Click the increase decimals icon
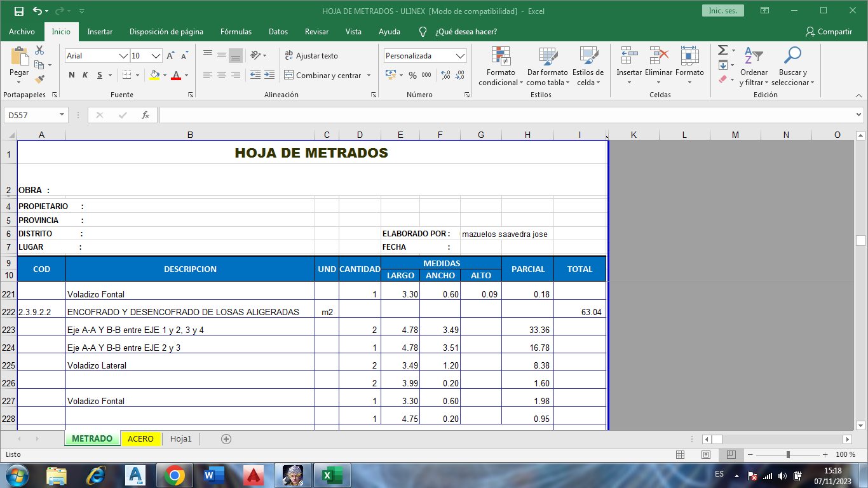 click(445, 75)
